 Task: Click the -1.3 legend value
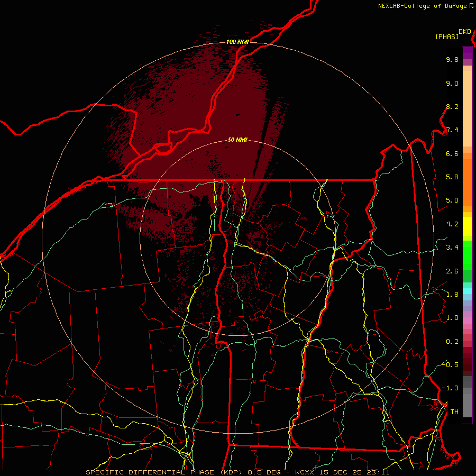coord(450,388)
